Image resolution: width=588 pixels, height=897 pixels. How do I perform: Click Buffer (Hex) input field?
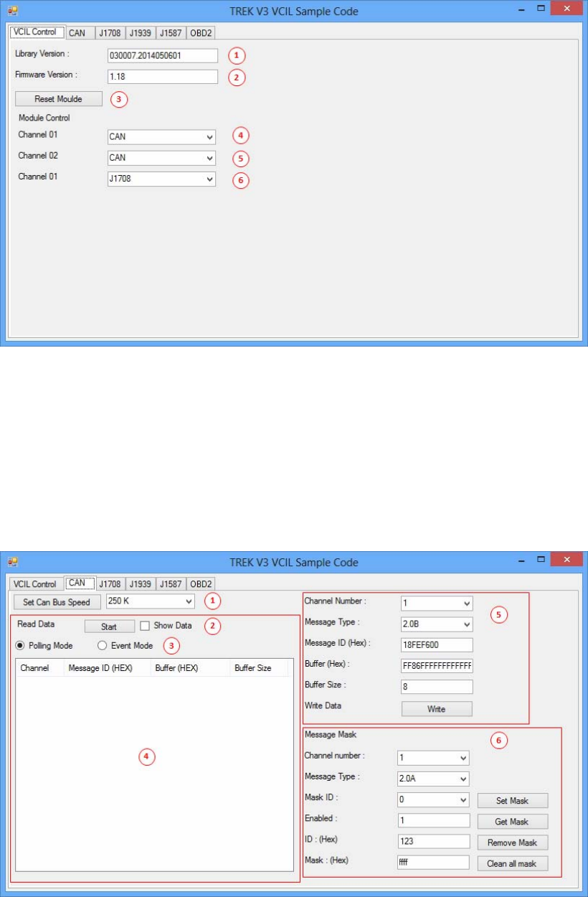(x=437, y=666)
